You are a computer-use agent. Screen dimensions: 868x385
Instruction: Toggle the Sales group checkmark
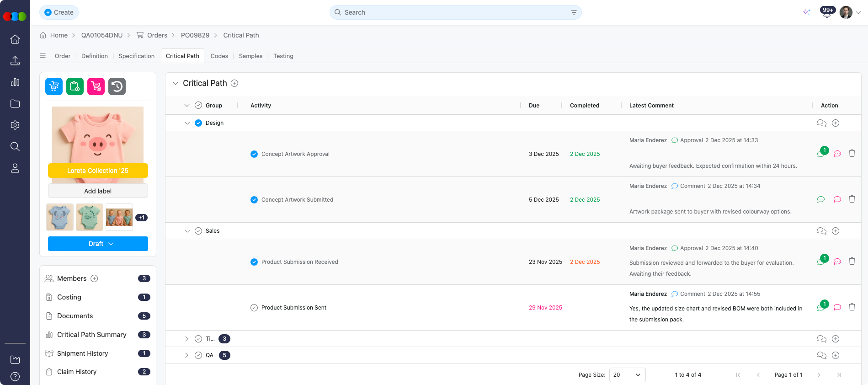[198, 231]
